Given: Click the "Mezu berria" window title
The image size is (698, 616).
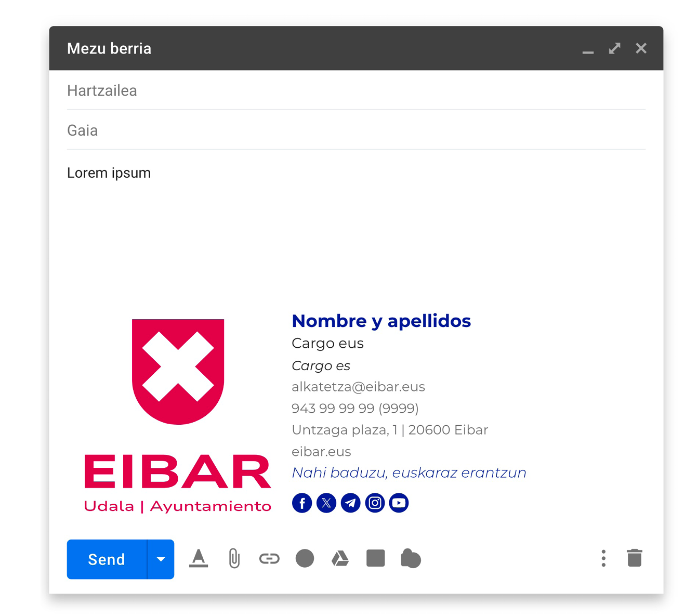Looking at the screenshot, I should (109, 48).
